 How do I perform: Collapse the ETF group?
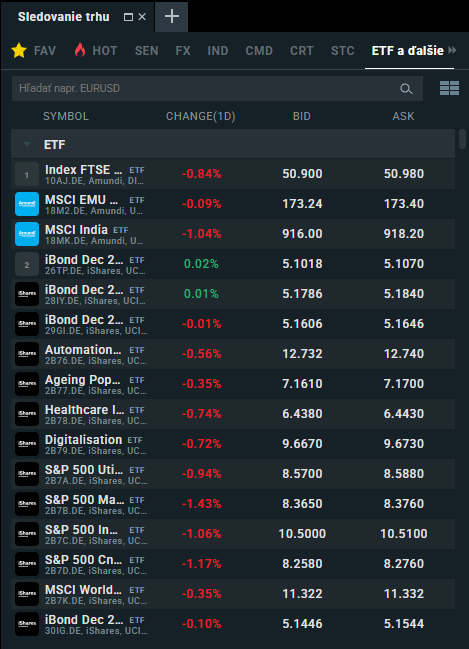[x=27, y=144]
